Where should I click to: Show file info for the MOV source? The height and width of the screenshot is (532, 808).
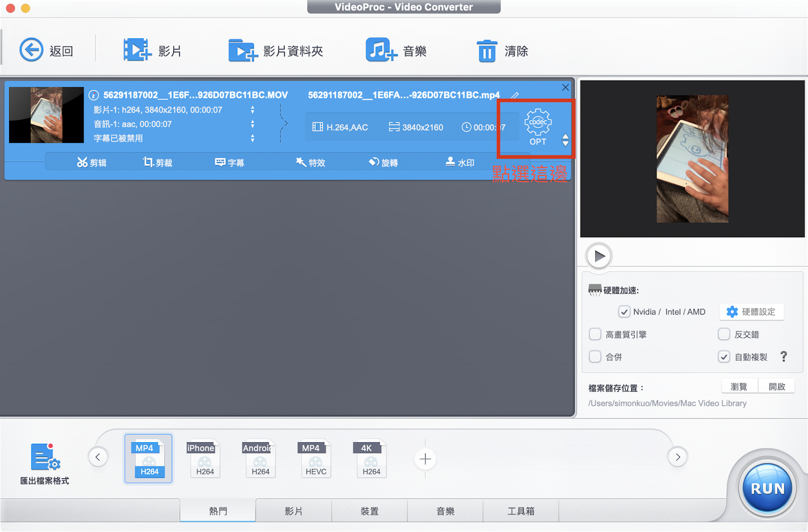(93, 95)
